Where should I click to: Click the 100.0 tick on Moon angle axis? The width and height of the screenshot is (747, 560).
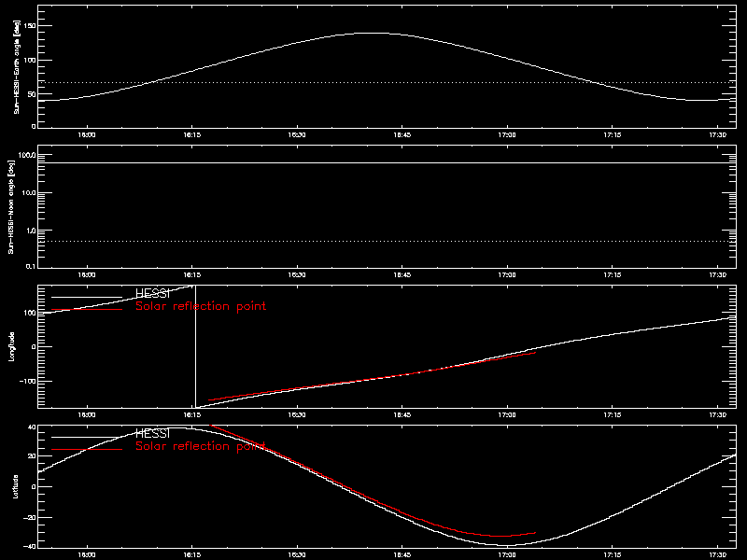pos(27,155)
